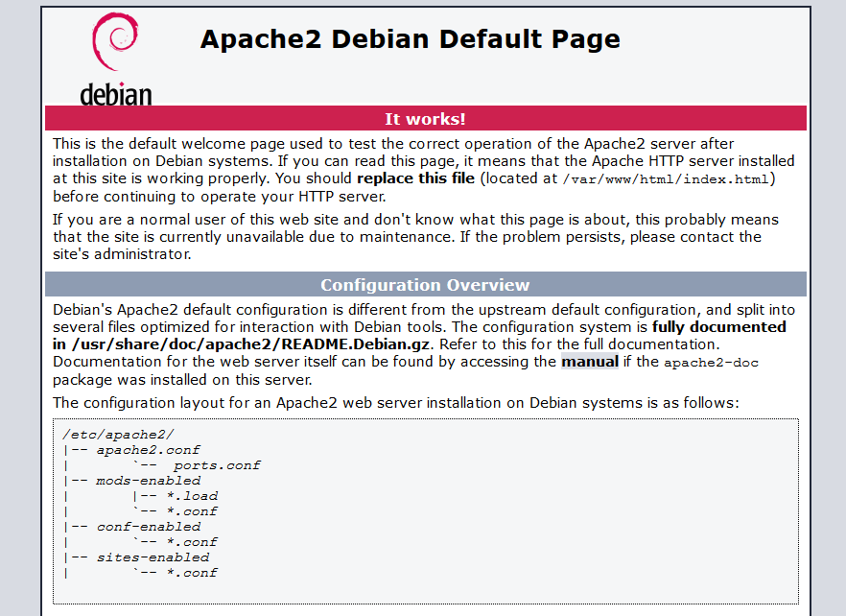The height and width of the screenshot is (616, 846).
Task: Click the 'configuration layout for an Apache2' sentence
Action: point(395,403)
